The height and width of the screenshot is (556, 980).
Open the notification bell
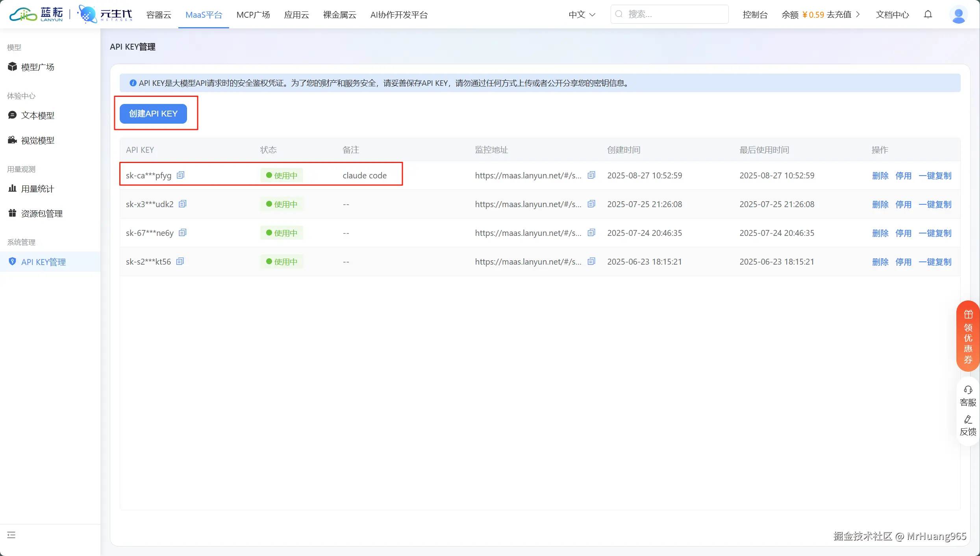[x=928, y=15]
